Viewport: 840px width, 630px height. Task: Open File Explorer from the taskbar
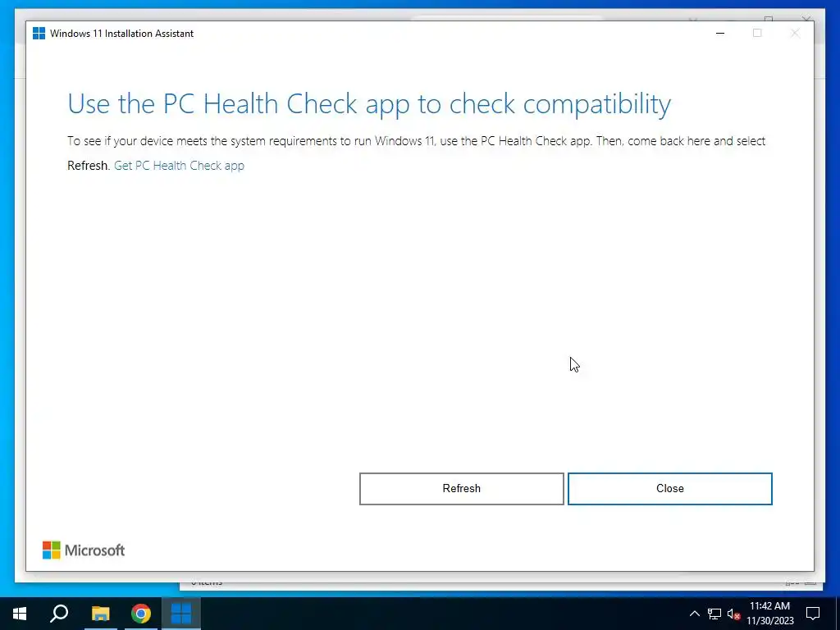(x=100, y=614)
